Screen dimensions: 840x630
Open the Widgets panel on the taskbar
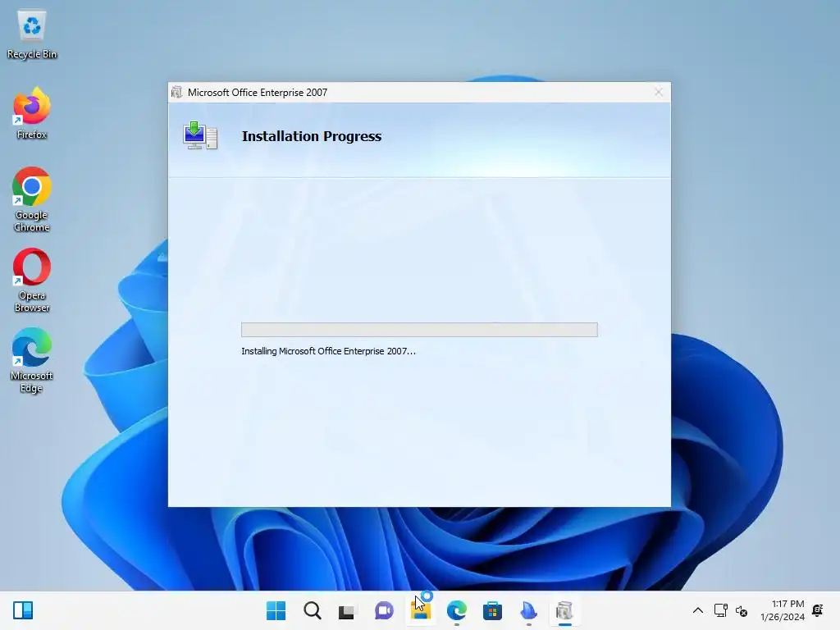pos(23,610)
